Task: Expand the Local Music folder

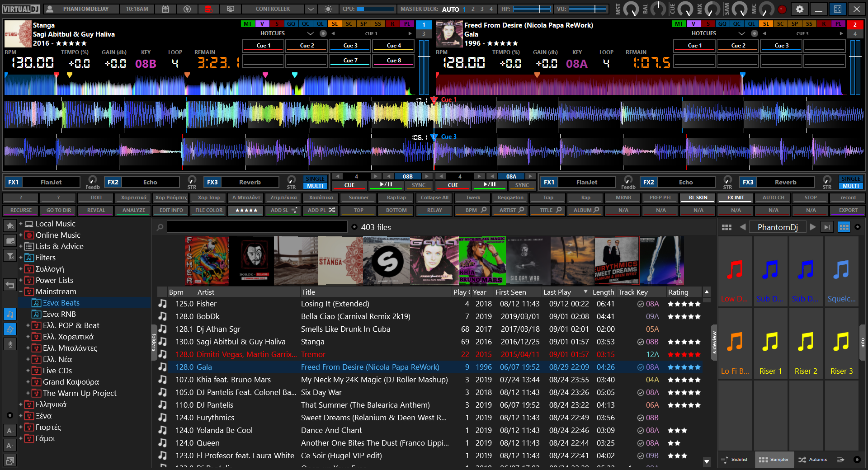Action: [x=20, y=224]
